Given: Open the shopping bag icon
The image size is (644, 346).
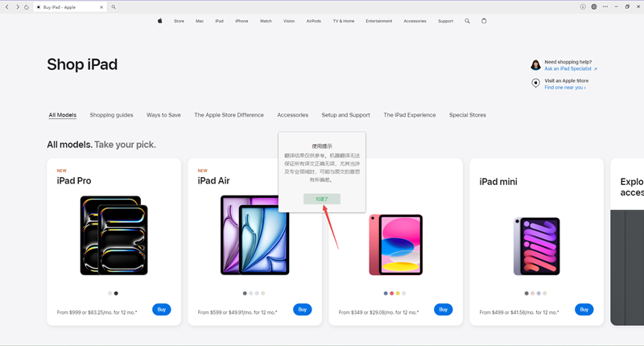Looking at the screenshot, I should (484, 21).
